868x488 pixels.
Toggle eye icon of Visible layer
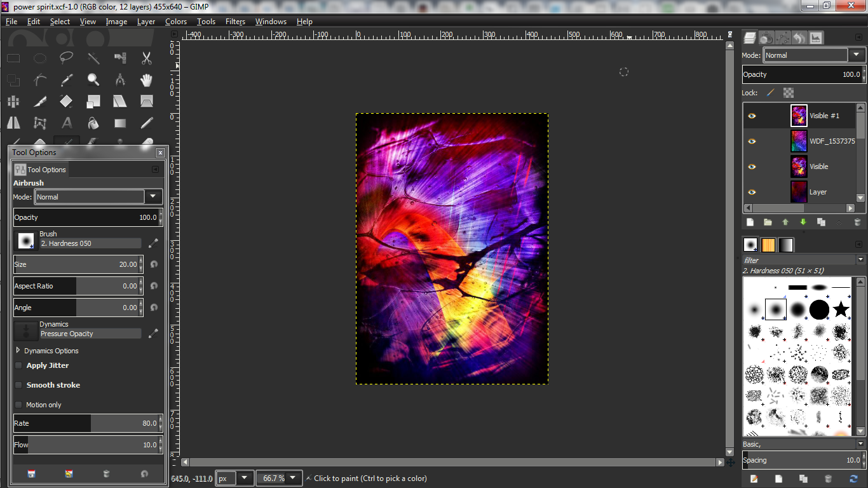click(x=752, y=166)
